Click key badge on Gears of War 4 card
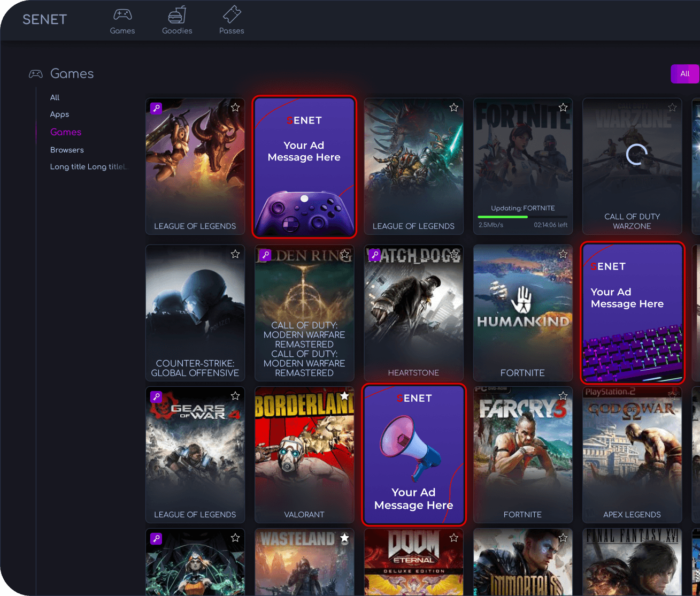The height and width of the screenshot is (596, 700). [156, 396]
